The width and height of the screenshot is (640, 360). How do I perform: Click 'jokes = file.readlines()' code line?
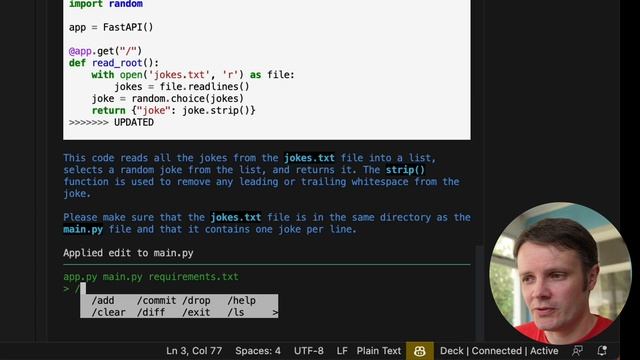coord(182,87)
